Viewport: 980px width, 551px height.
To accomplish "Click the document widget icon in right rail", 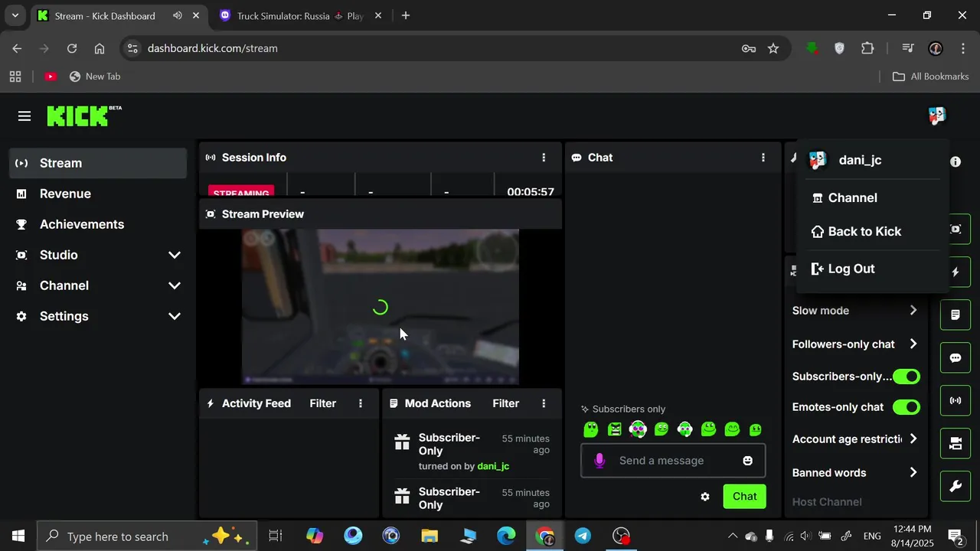I will [955, 315].
